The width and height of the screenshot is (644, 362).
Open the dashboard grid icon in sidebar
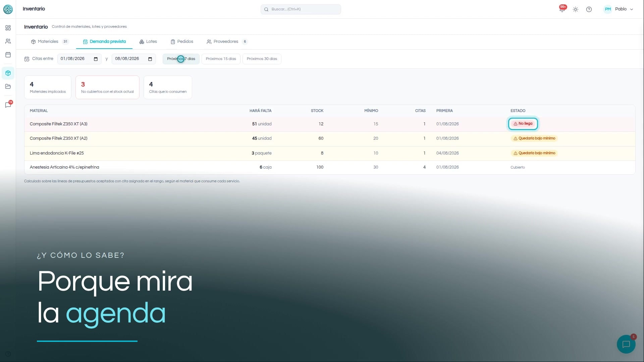8,28
